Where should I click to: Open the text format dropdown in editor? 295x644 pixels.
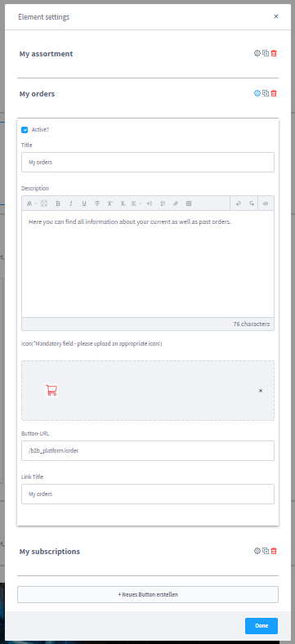coord(32,203)
